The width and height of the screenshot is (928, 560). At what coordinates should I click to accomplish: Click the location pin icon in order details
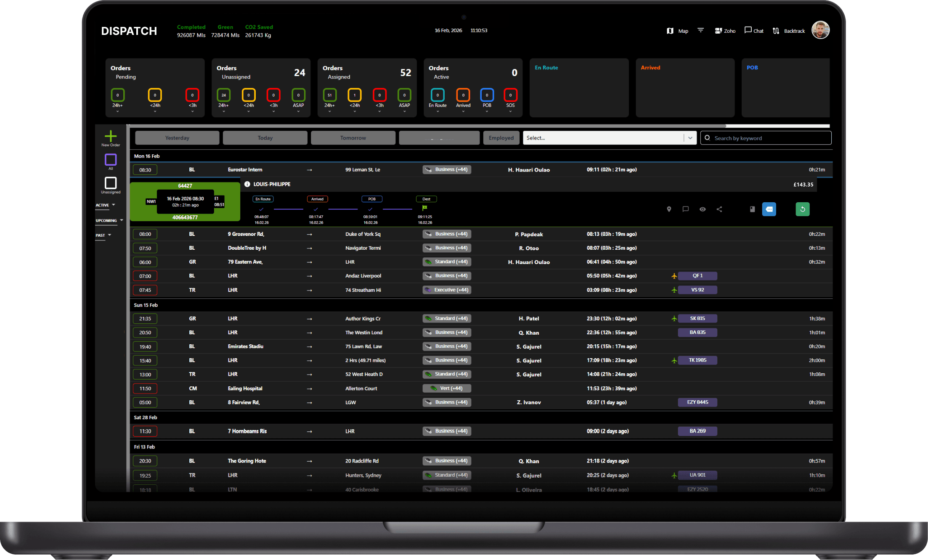669,209
